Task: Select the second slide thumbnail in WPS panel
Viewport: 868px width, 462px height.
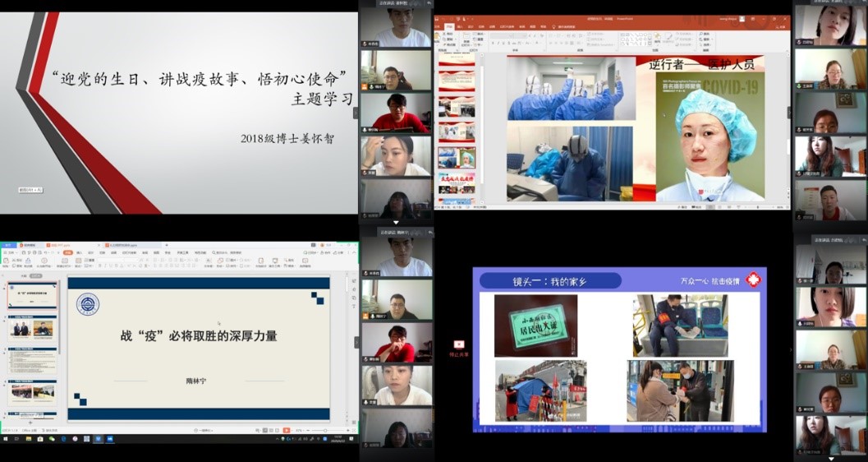Action: click(x=33, y=328)
